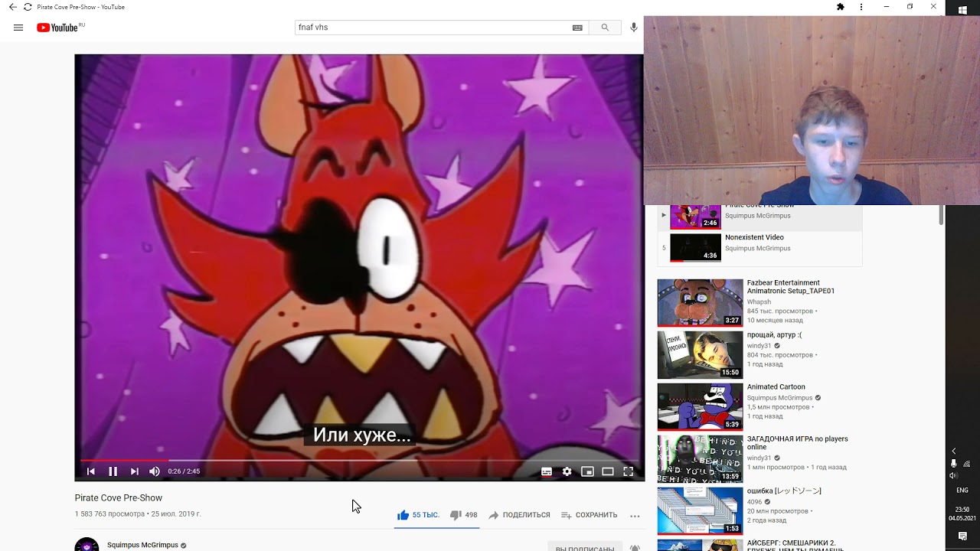Click the '1 583 763 просмотра' view count text

[109, 514]
